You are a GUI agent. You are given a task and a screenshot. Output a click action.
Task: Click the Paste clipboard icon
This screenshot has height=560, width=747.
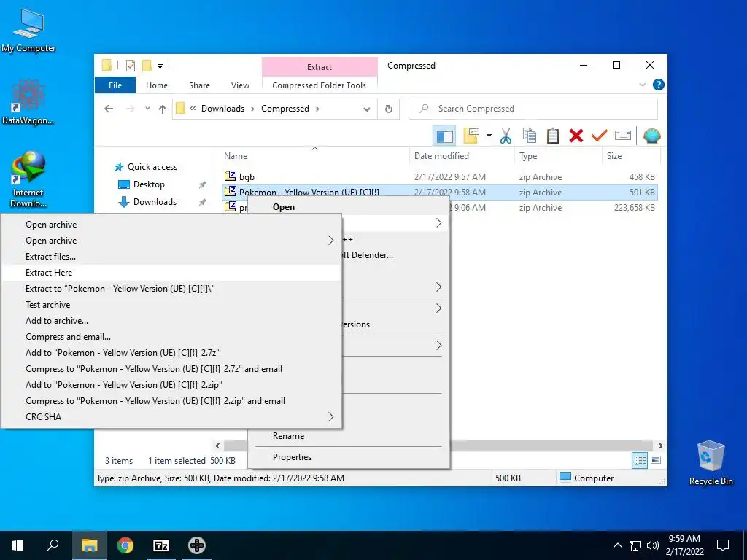click(x=553, y=136)
